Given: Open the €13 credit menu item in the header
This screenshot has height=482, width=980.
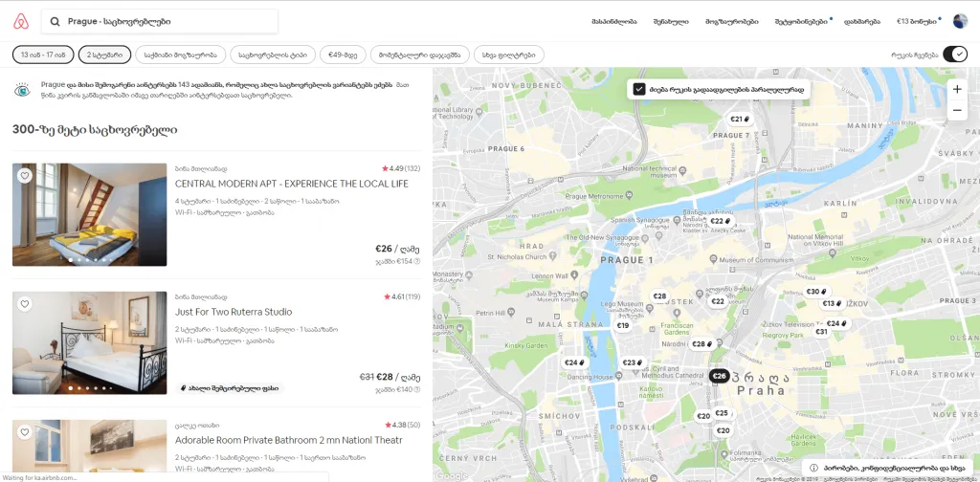Looking at the screenshot, I should click(917, 21).
